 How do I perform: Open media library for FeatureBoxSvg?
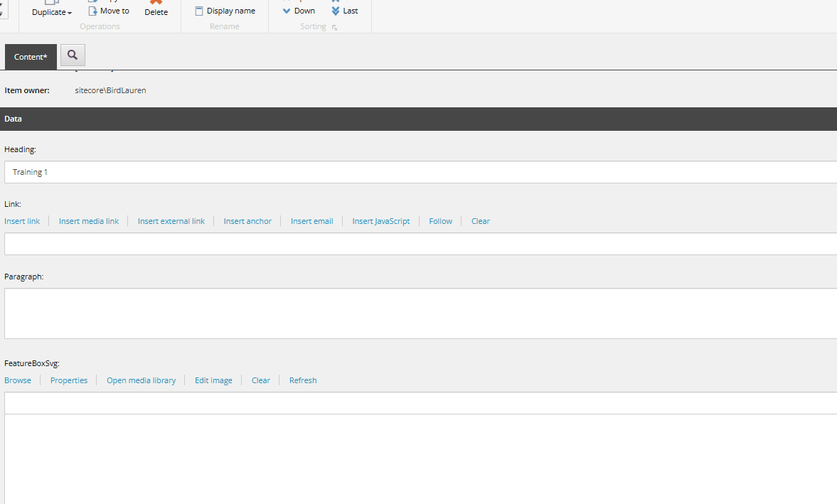point(141,380)
